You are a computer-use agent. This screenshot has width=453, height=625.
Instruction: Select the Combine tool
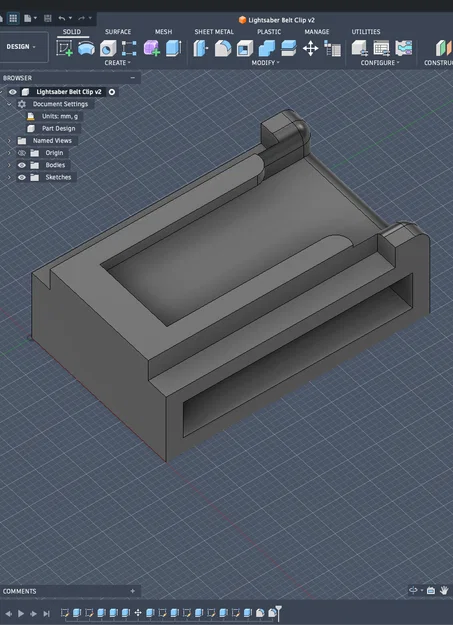click(x=266, y=48)
